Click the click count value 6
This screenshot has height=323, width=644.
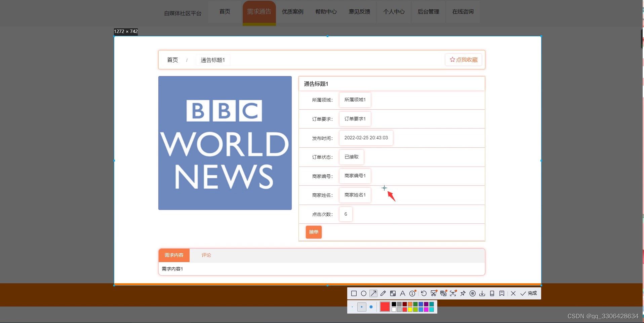346,214
